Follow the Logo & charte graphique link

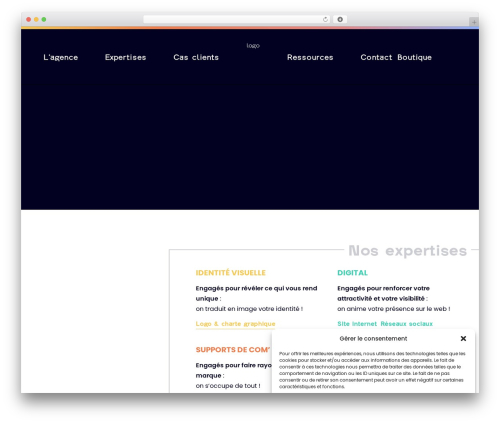click(x=235, y=324)
